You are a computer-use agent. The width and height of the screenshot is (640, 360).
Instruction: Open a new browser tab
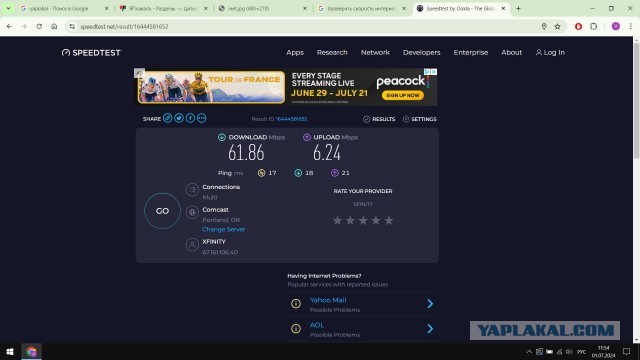coord(518,8)
